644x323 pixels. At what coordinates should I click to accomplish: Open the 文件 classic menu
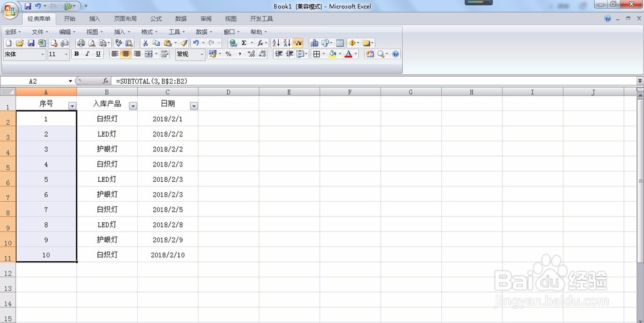39,32
